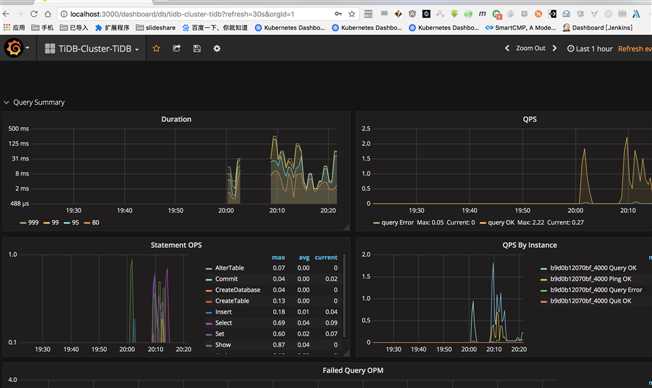Viewport: 652px width, 388px height.
Task: Open the TiDB-Cluster-TiDB dashboard picker dropdown
Action: (91, 49)
